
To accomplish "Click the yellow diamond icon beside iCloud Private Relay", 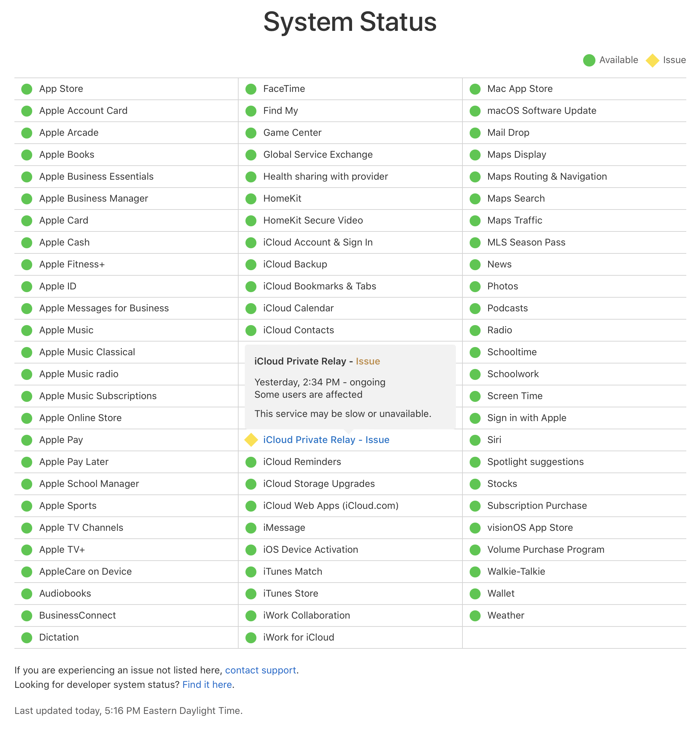I will coord(251,440).
